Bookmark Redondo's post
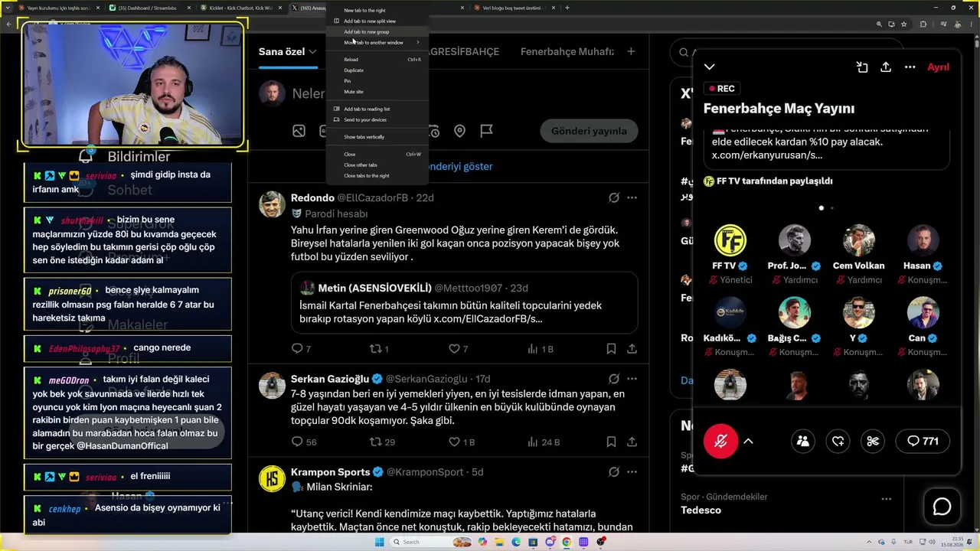Viewport: 980px width, 551px height. click(x=611, y=349)
